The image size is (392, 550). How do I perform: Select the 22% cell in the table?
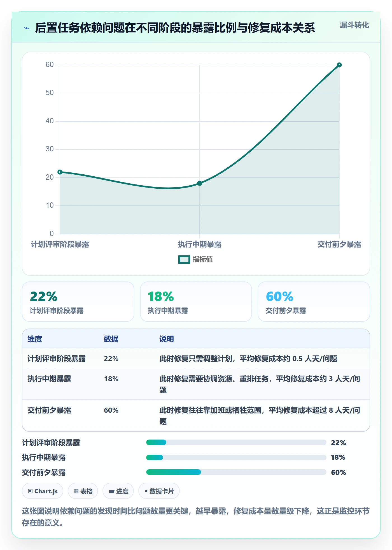[x=111, y=359]
